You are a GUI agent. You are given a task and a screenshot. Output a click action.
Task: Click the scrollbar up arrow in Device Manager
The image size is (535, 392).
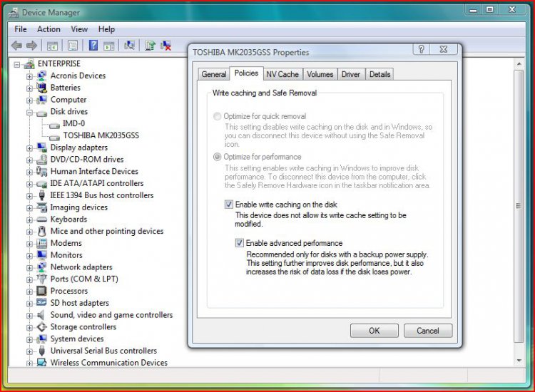(519, 63)
